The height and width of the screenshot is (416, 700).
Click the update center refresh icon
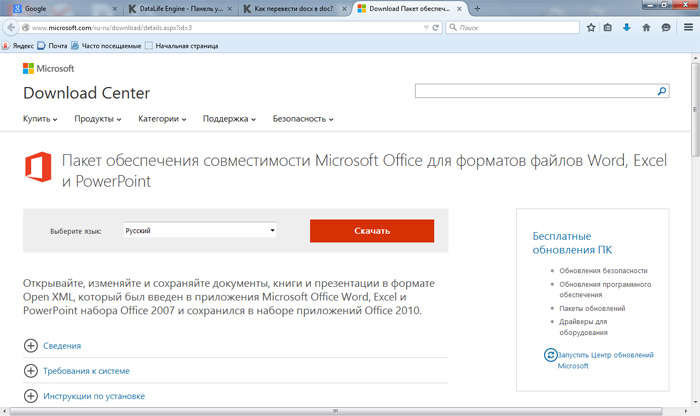click(550, 355)
